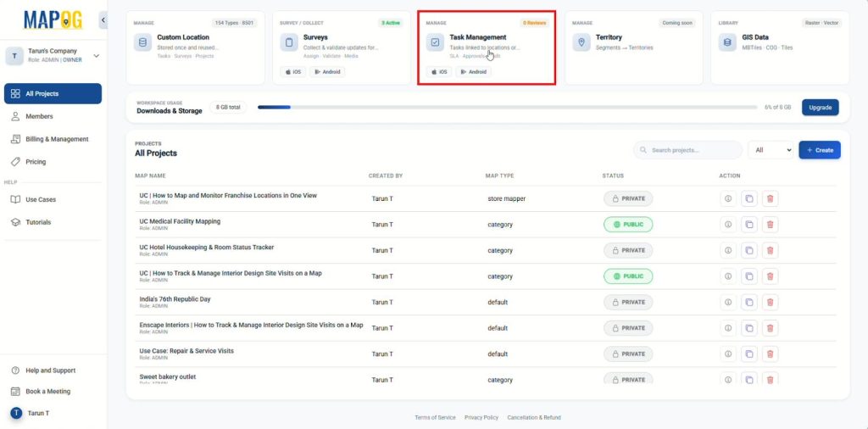Screen dimensions: 868x429
Task: Click the 8 GB total storage badge
Action: click(227, 108)
